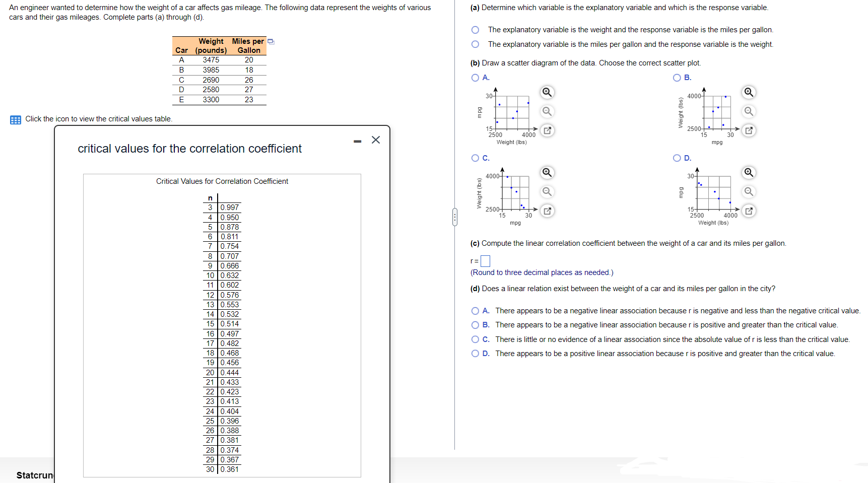Viewport: 868px width, 483px height.
Task: Click the r correlation coefficient input box
Action: [485, 261]
